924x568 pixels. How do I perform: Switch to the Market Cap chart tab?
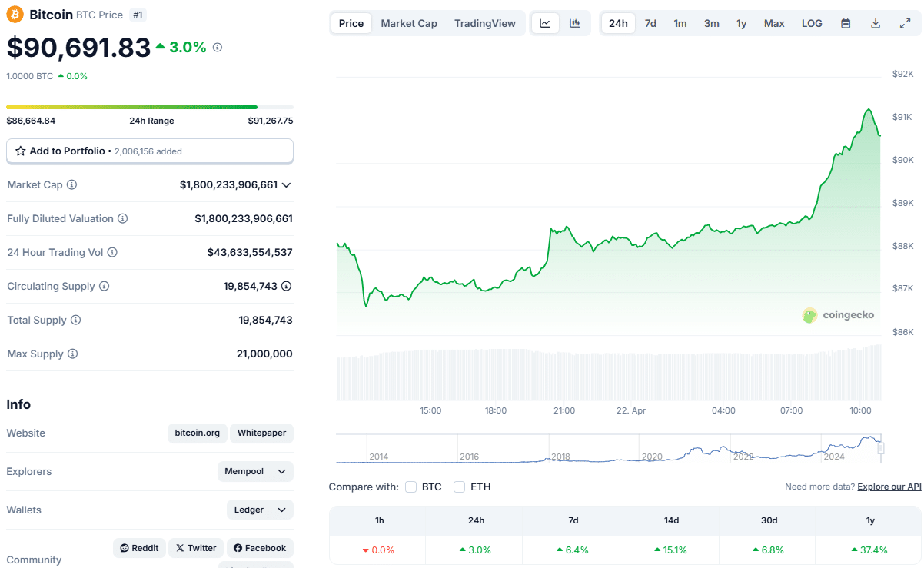point(409,23)
